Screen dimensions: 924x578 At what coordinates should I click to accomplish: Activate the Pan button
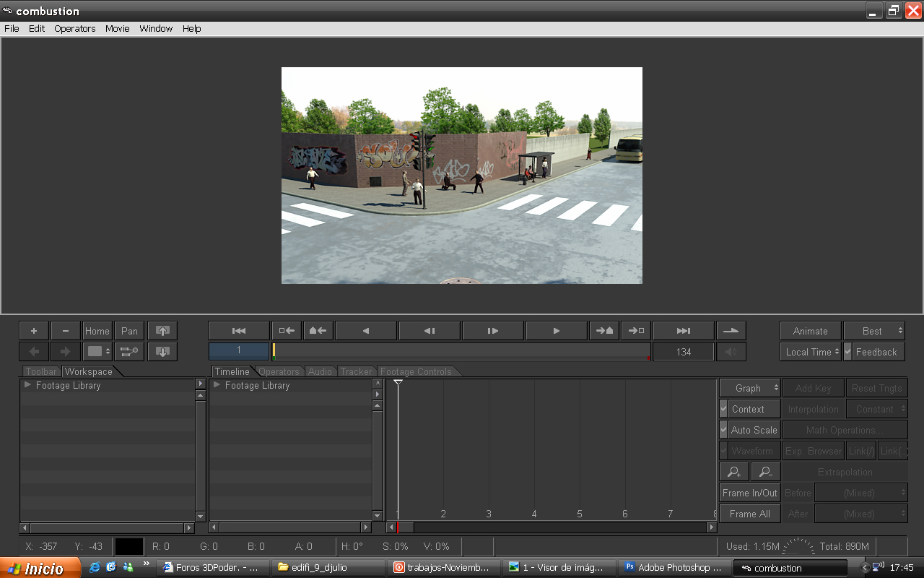[129, 331]
